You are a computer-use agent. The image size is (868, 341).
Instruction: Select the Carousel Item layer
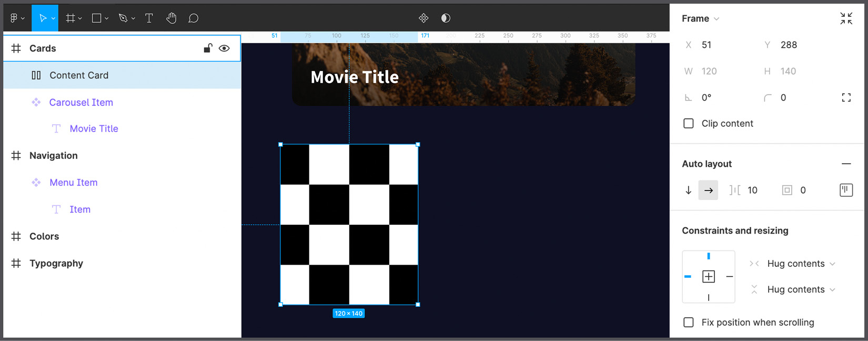tap(122, 102)
